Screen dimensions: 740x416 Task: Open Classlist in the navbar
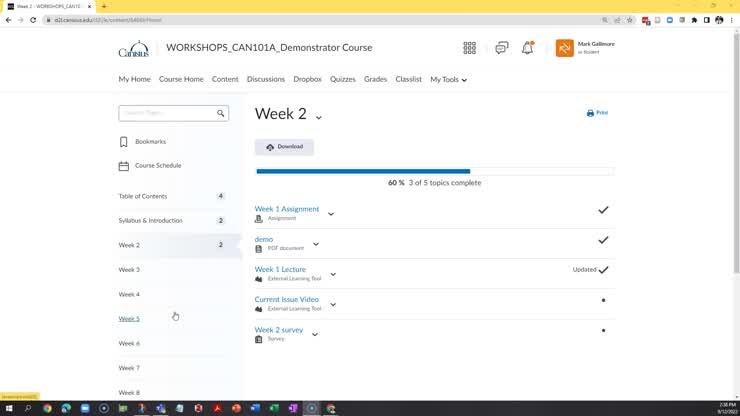408,79
